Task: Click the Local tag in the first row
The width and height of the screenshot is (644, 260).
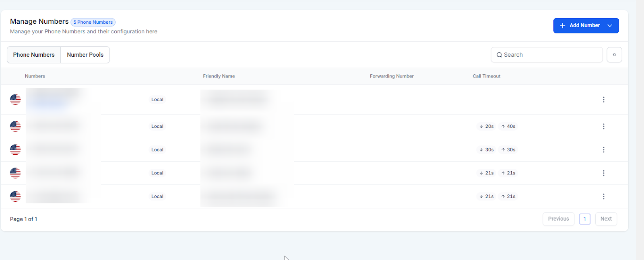Action: click(157, 100)
